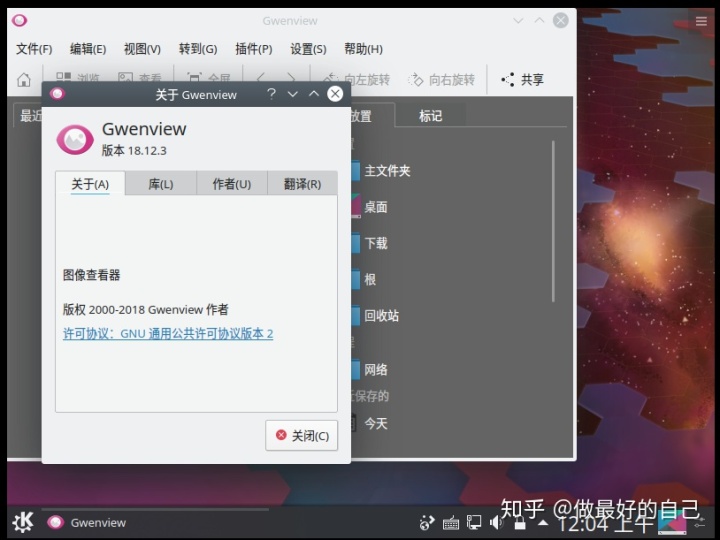Click the large Gwenview logo in dialog
This screenshot has width=720, height=540.
tap(75, 139)
